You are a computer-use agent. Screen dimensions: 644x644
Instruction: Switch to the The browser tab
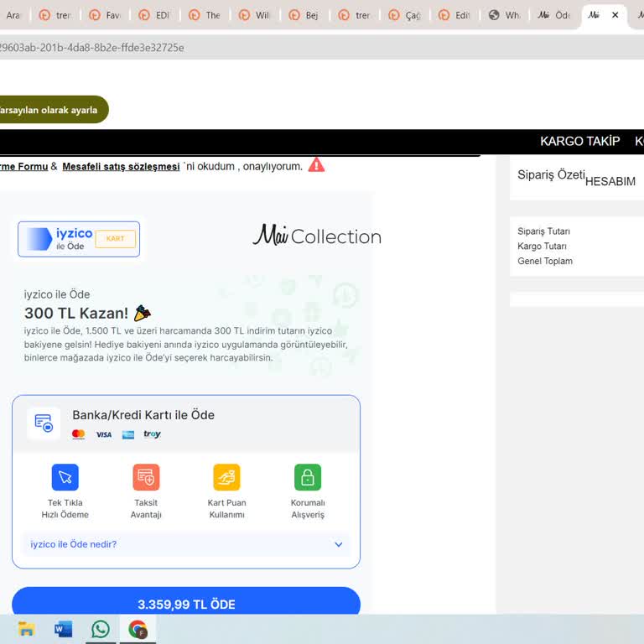tap(205, 15)
